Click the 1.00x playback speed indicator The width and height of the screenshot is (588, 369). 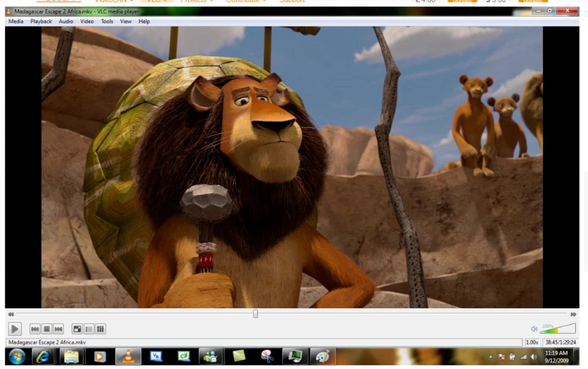click(x=532, y=342)
